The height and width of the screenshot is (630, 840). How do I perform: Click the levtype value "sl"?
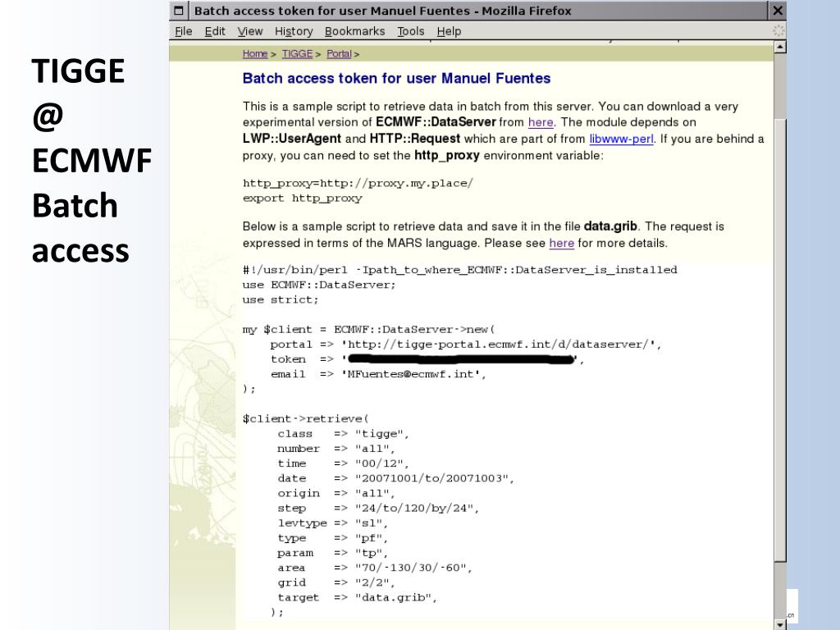click(368, 523)
